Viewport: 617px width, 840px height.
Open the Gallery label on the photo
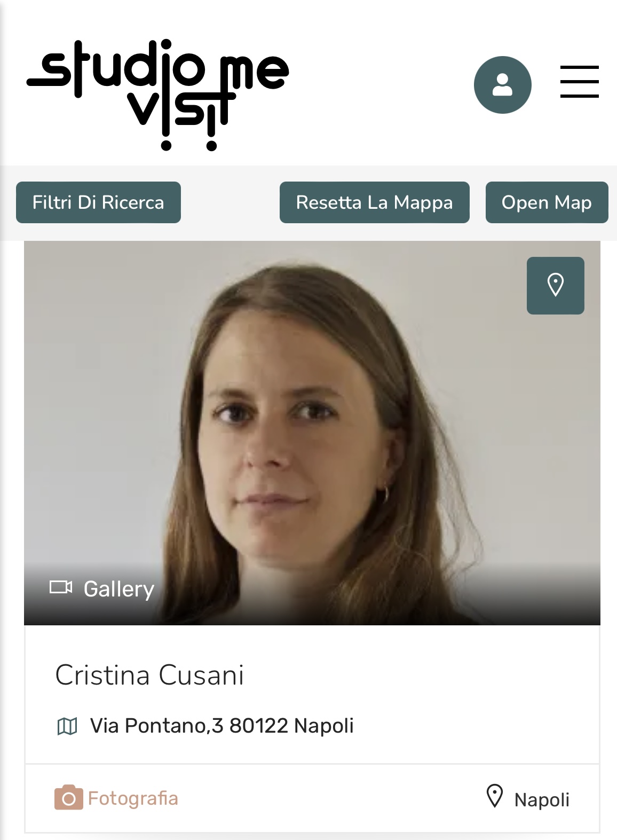tap(119, 589)
